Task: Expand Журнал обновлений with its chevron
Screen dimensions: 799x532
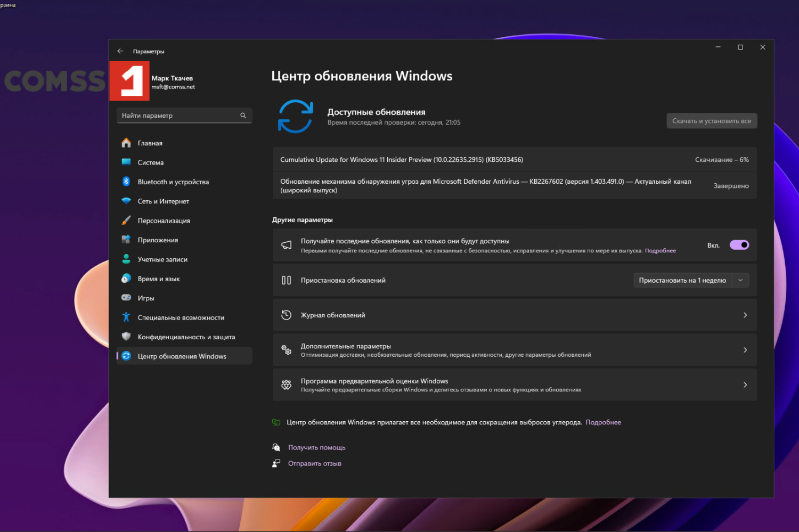Action: 745,315
